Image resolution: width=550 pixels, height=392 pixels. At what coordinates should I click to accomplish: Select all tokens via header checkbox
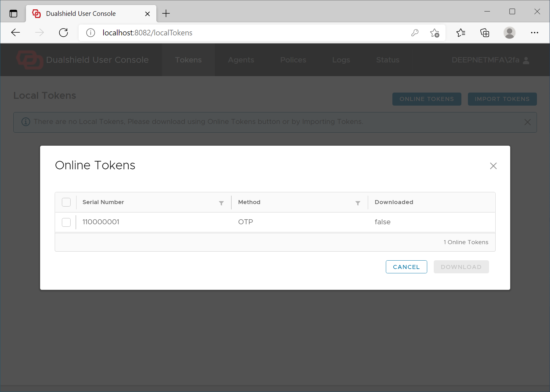pyautogui.click(x=66, y=202)
